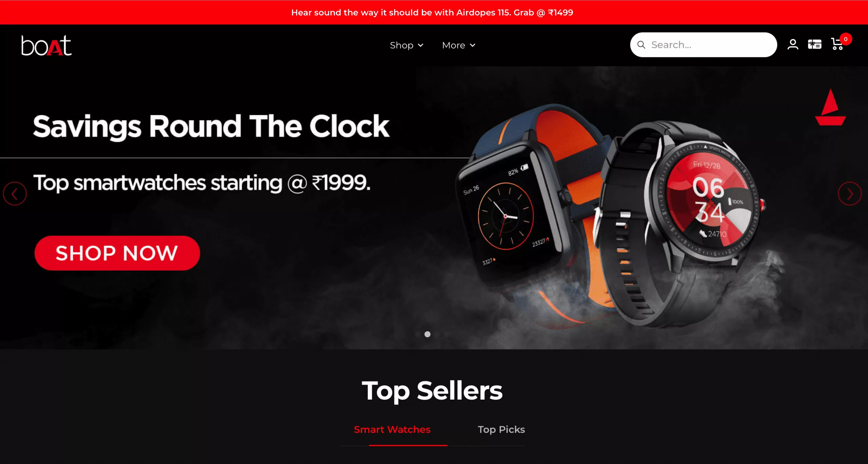
Task: Click the red sailboat emblem in banner
Action: (830, 107)
